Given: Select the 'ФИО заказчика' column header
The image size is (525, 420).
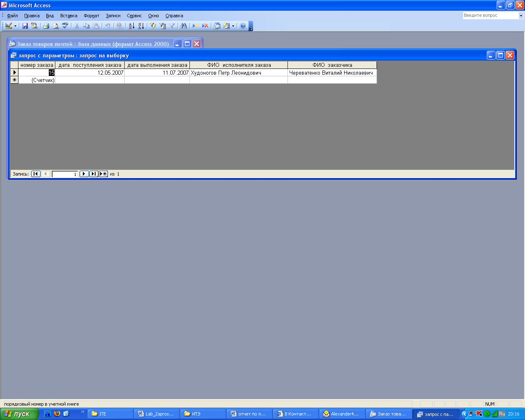Looking at the screenshot, I should coord(332,65).
